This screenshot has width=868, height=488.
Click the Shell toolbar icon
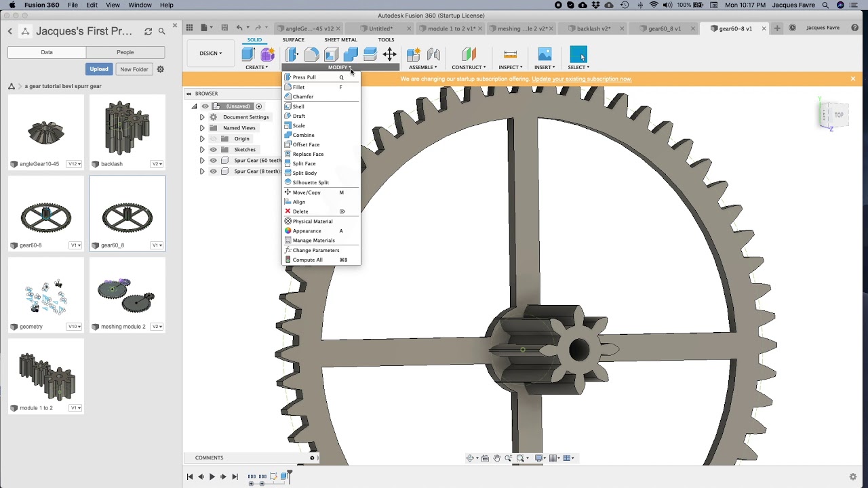332,54
